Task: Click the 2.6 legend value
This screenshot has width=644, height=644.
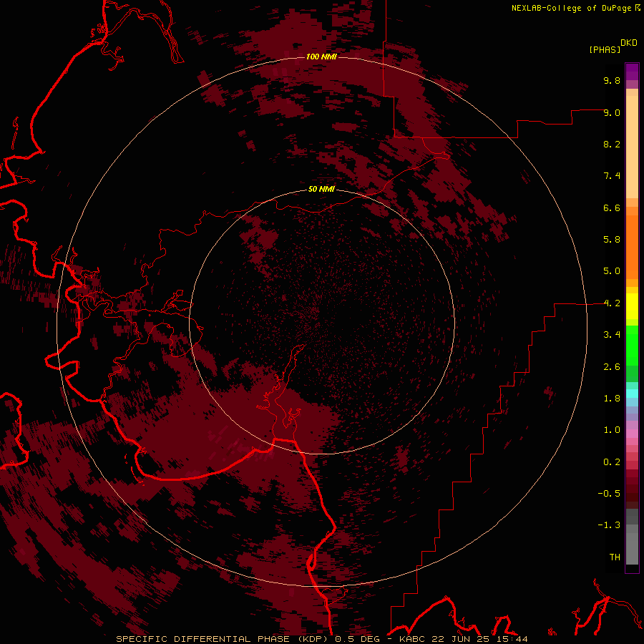Action: coord(612,367)
